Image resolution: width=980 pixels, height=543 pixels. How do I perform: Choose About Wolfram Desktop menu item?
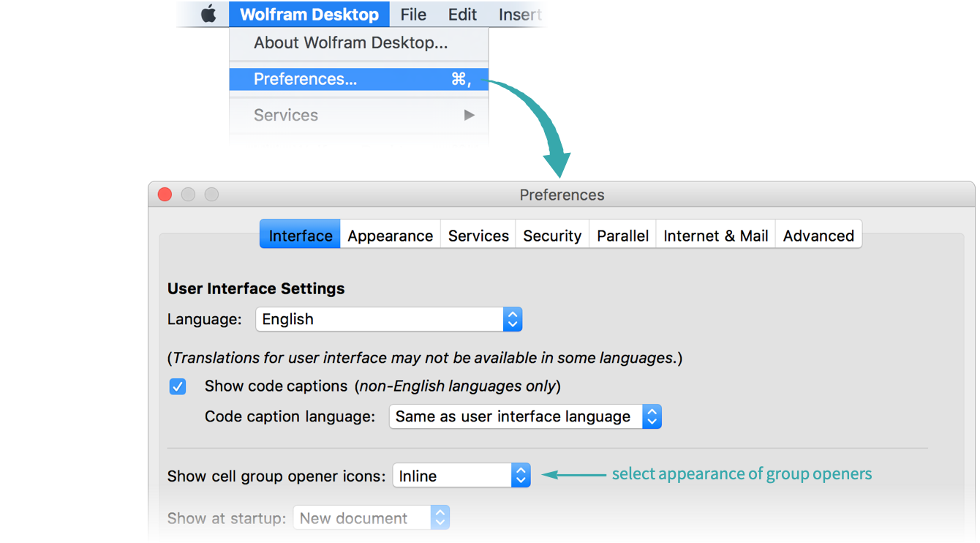coord(350,43)
